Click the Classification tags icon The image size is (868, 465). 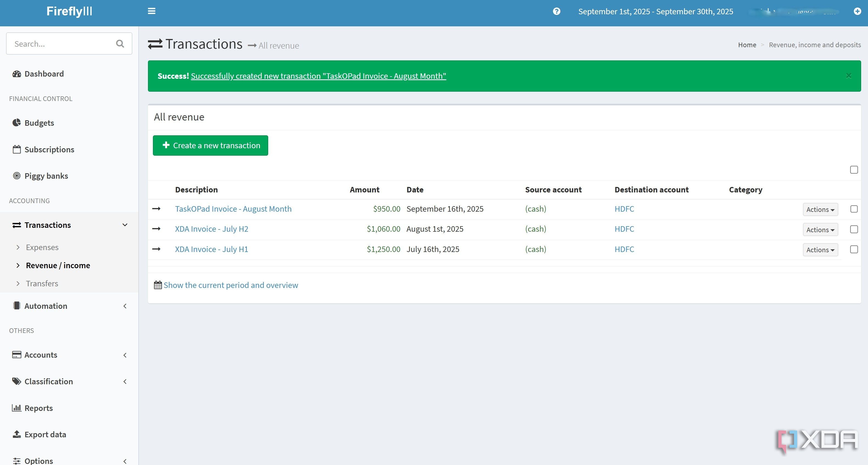click(x=16, y=381)
